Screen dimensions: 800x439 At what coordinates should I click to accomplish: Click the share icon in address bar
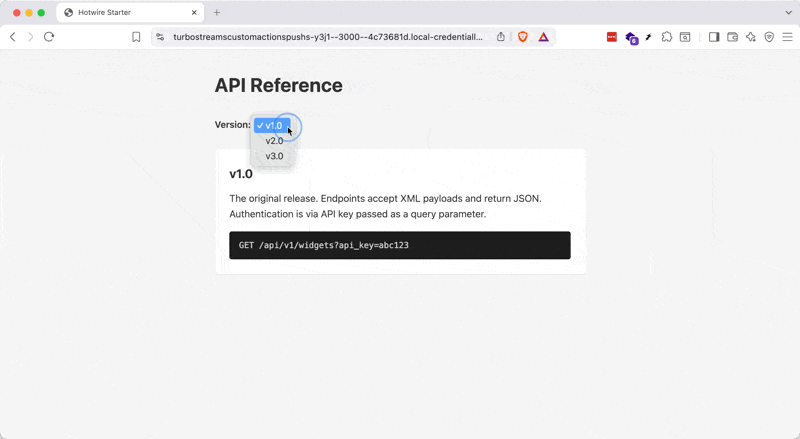pos(501,37)
